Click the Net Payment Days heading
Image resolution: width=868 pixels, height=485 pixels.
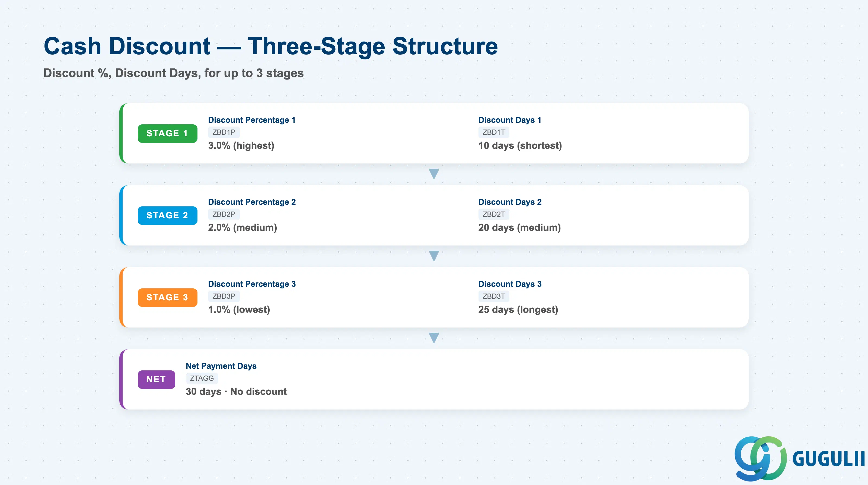coord(221,366)
